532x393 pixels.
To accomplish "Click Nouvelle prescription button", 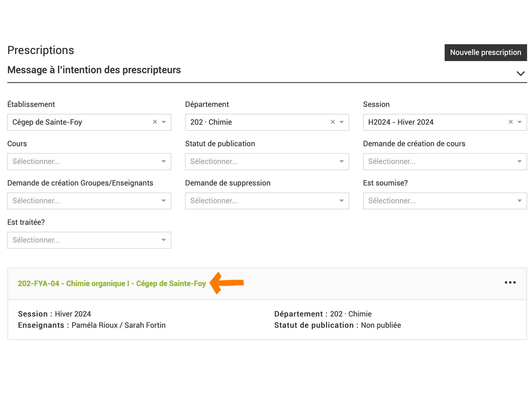I will tap(486, 52).
